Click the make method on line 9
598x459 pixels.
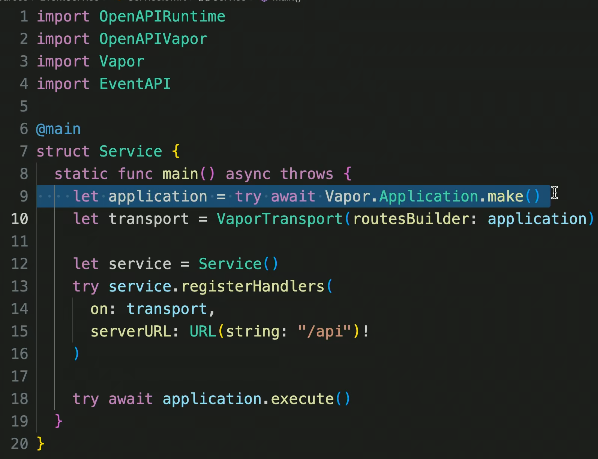click(505, 196)
